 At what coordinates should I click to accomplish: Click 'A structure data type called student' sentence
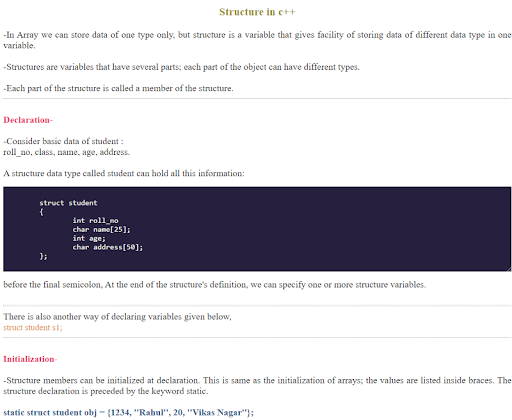pos(124,173)
